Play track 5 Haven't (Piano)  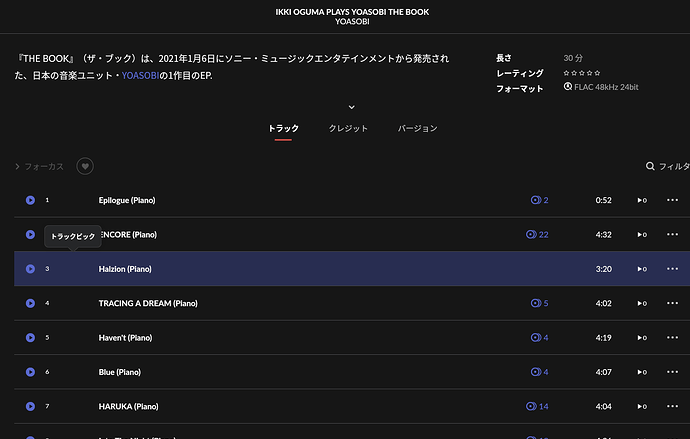[x=30, y=337]
